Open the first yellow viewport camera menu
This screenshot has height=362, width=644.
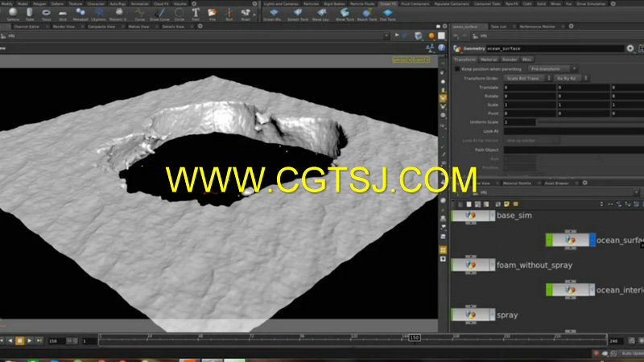(x=402, y=60)
